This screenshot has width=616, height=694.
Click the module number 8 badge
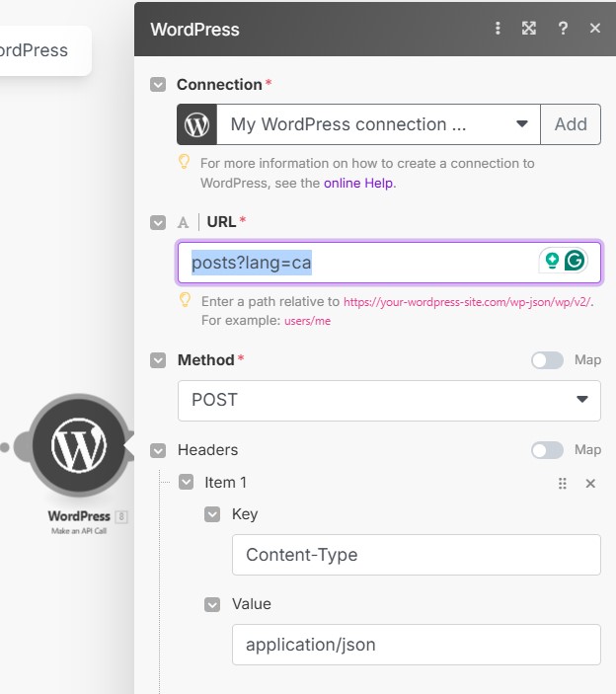pyautogui.click(x=121, y=516)
